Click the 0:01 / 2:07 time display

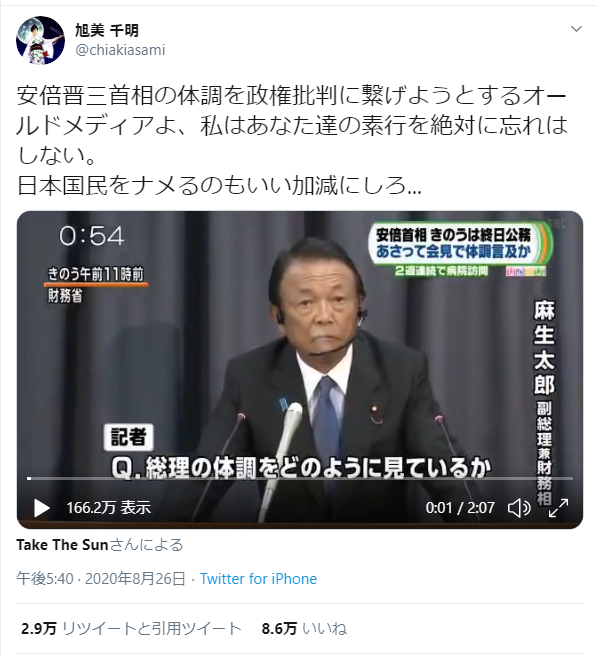pos(460,508)
